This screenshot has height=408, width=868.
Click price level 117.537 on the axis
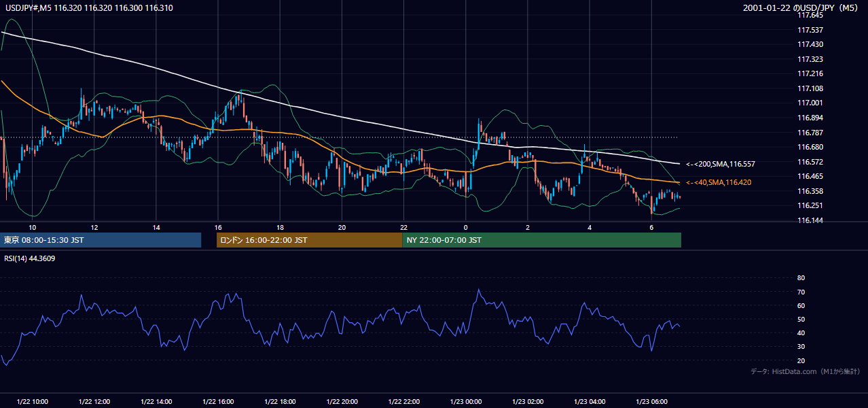point(810,30)
